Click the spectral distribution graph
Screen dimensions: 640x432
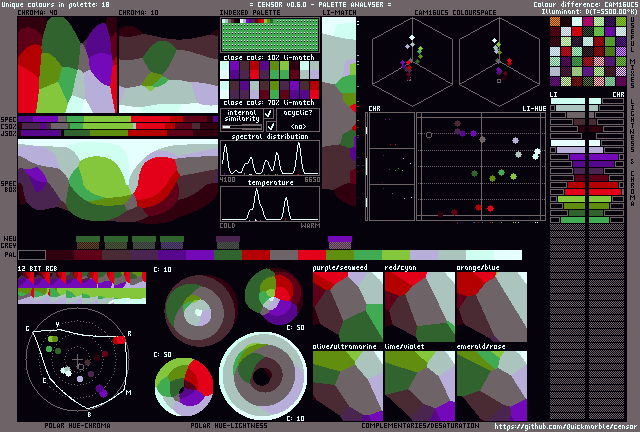[270, 158]
